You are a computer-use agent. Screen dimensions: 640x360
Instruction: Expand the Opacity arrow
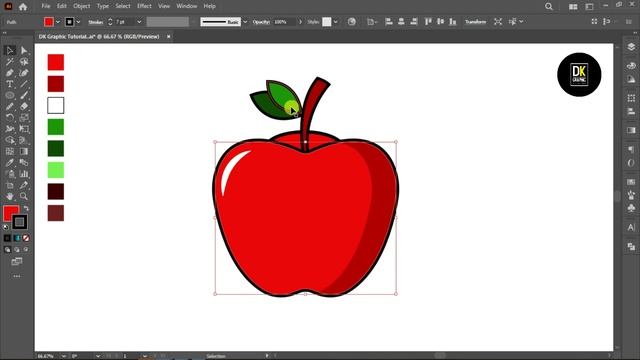point(300,22)
